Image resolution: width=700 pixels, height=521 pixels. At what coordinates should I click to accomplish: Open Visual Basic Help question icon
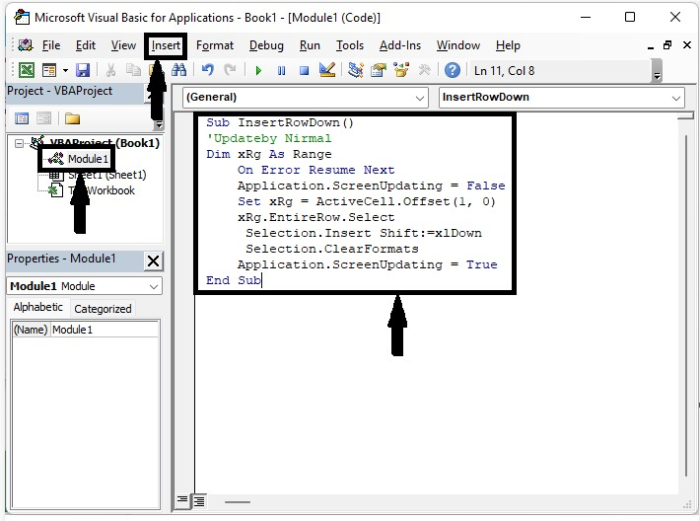pyautogui.click(x=452, y=70)
